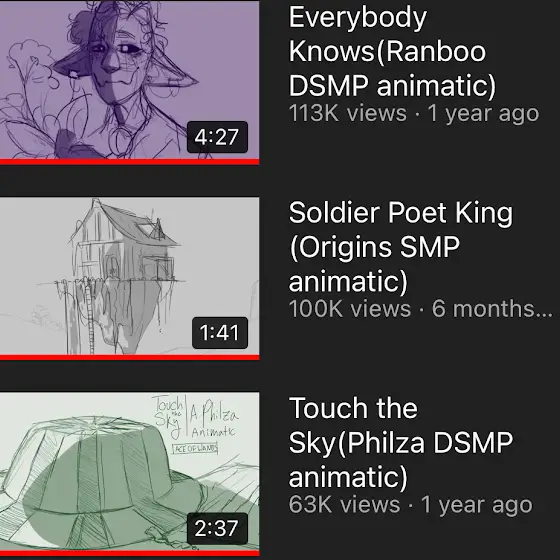Image resolution: width=560 pixels, height=560 pixels.
Task: Click the red watched bar under Touch the Sky thumbnail
Action: point(129,553)
